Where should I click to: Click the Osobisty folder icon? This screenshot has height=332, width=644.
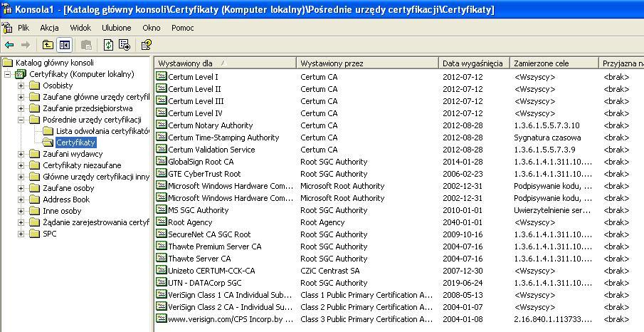click(34, 85)
